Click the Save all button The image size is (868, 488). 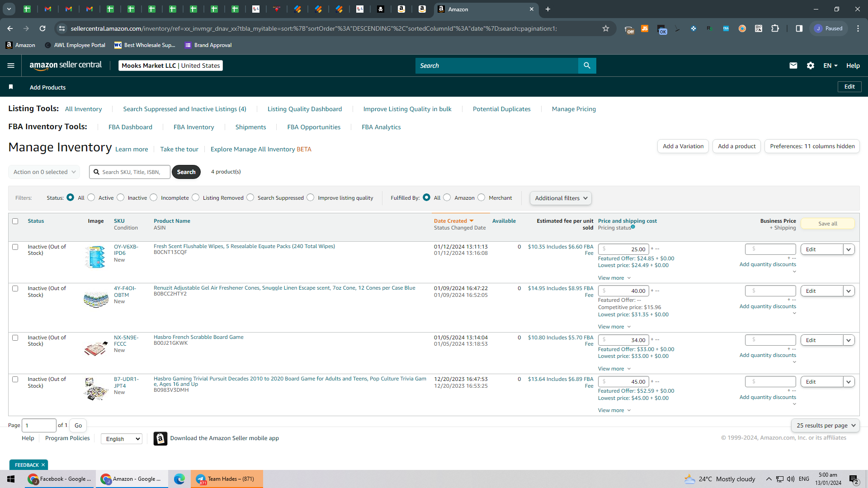pos(828,224)
